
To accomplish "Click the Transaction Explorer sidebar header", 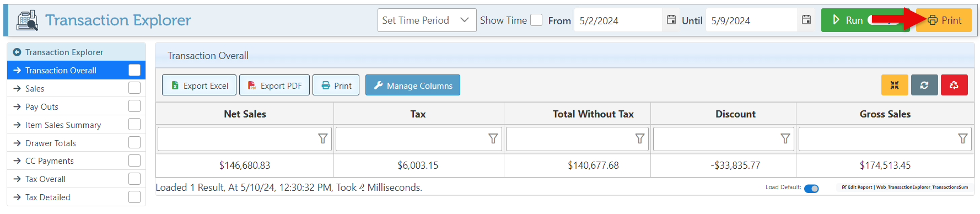I will point(76,52).
